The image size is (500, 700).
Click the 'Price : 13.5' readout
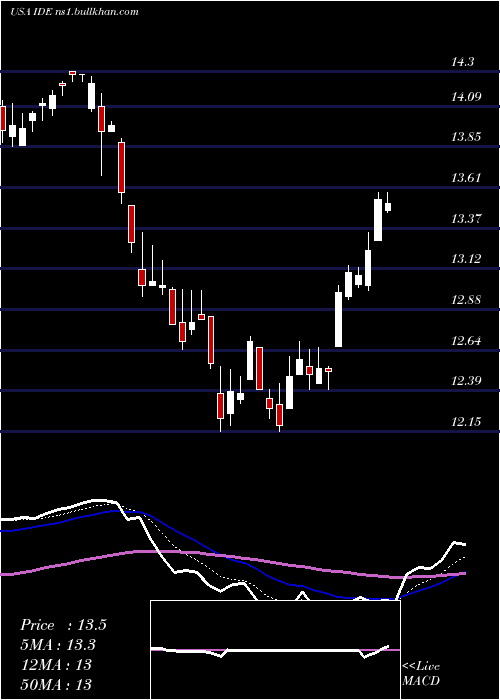pos(63,625)
